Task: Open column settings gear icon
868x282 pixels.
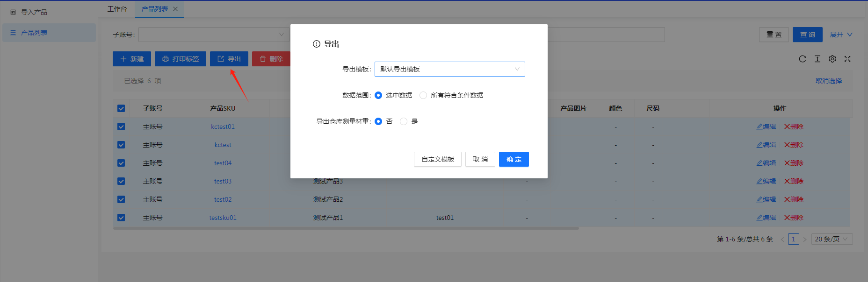Action: point(832,59)
